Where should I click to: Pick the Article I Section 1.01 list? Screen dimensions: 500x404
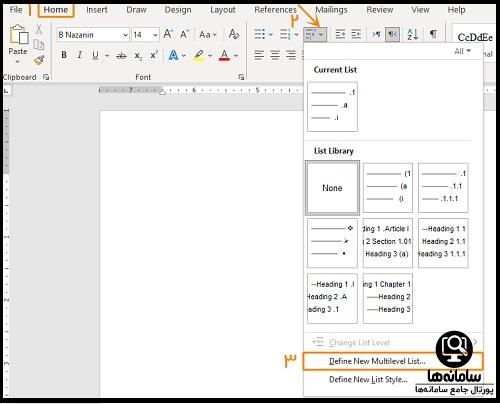pyautogui.click(x=388, y=243)
